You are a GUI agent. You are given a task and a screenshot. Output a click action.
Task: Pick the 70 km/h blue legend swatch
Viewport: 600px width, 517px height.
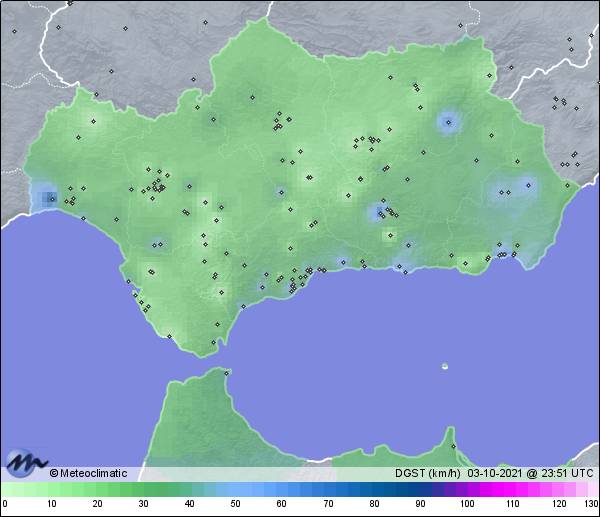click(x=328, y=490)
